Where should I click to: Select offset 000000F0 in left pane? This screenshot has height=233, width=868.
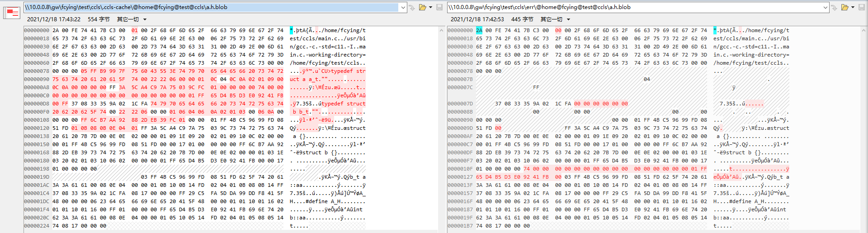[37, 112]
